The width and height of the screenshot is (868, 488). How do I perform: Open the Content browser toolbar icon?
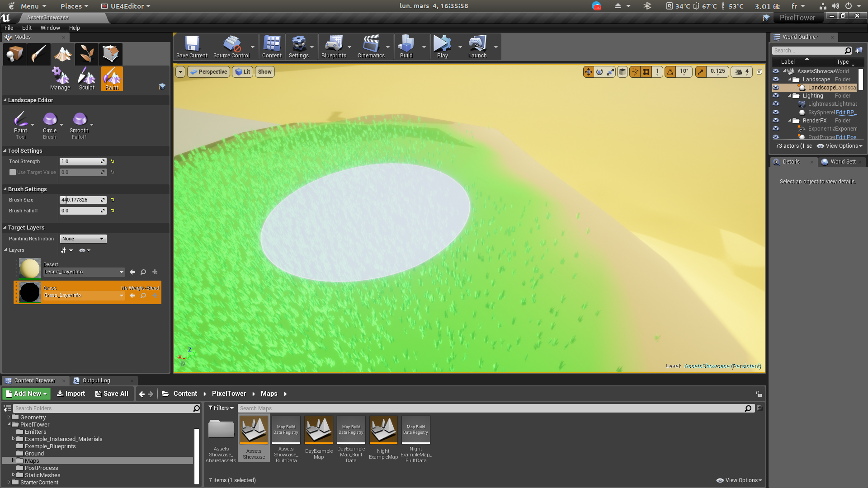[x=272, y=47]
